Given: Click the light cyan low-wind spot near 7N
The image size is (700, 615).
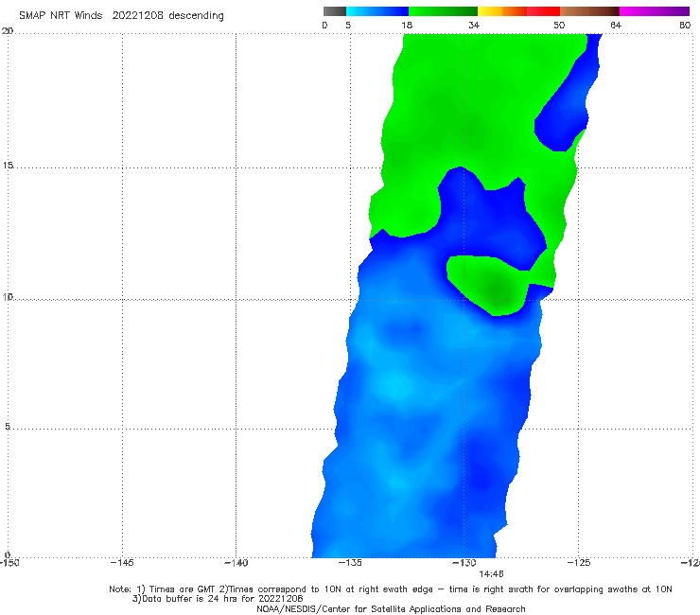Looking at the screenshot, I should pos(395,385).
